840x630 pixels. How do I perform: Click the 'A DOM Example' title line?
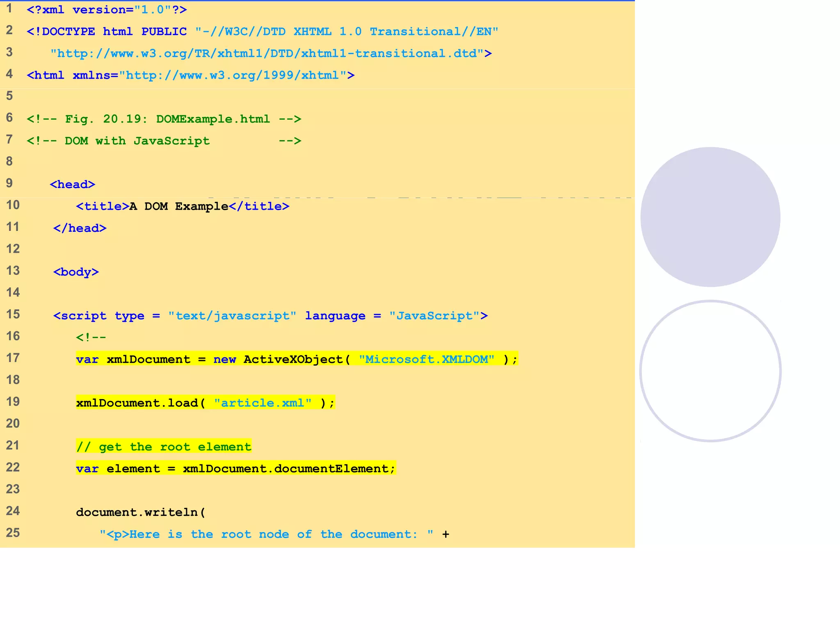pos(183,206)
